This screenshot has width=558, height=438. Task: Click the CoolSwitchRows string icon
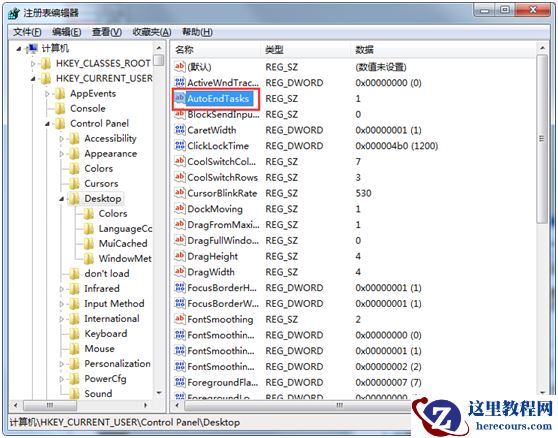coord(180,177)
